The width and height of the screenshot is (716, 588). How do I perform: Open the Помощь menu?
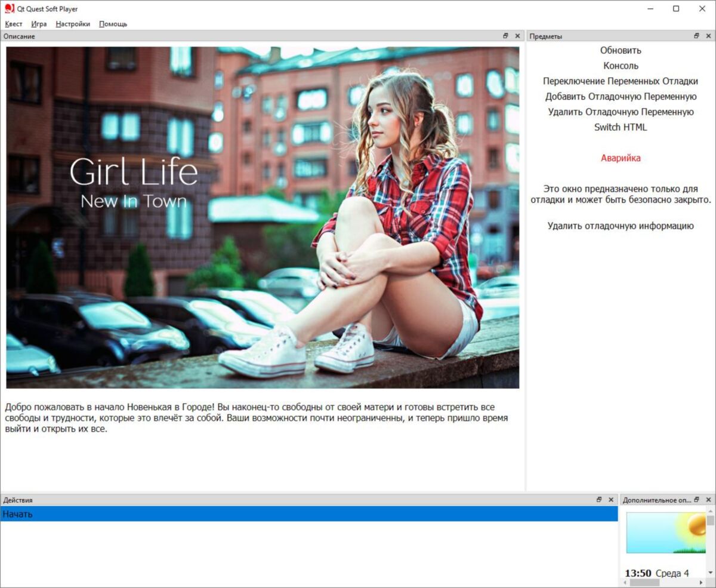(113, 24)
